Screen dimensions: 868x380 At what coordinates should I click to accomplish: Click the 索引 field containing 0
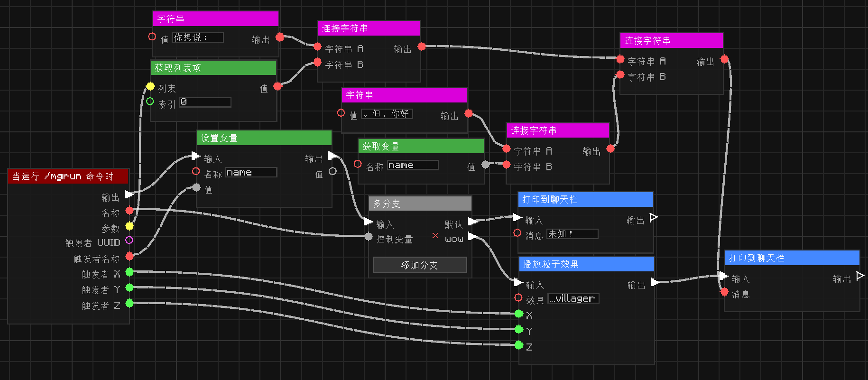click(205, 102)
